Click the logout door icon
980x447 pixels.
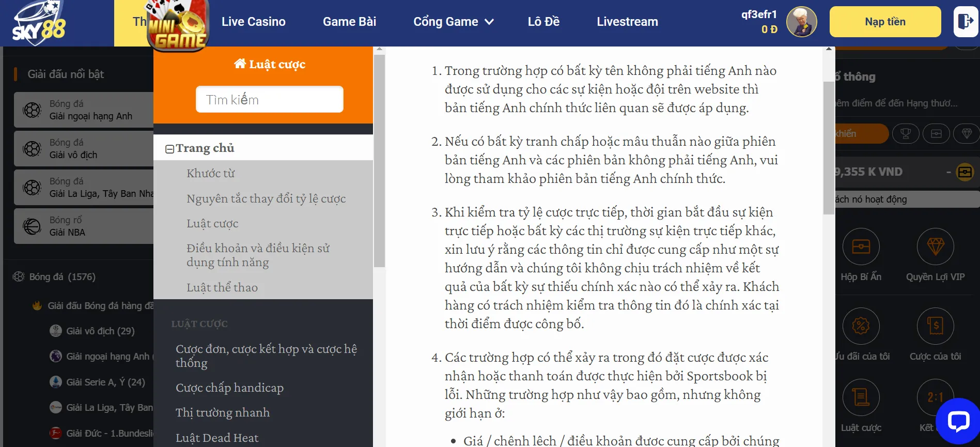pos(965,22)
